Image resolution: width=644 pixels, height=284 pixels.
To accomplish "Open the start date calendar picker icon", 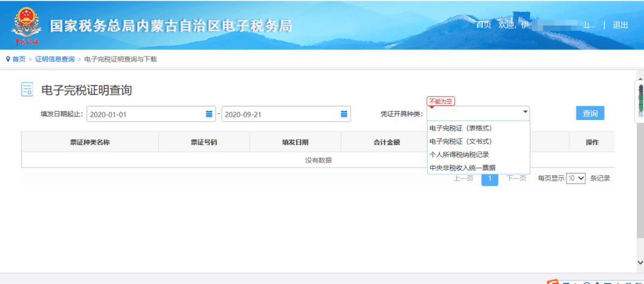I will [209, 114].
